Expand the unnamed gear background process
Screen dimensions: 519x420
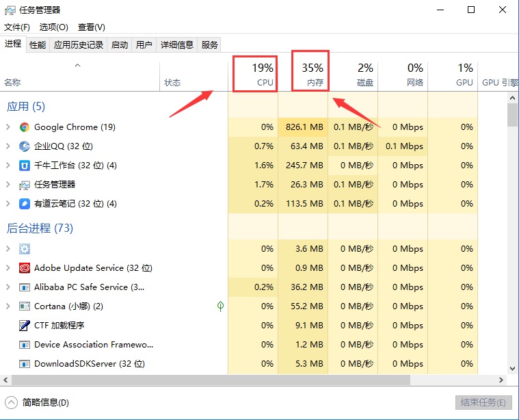pyautogui.click(x=8, y=249)
